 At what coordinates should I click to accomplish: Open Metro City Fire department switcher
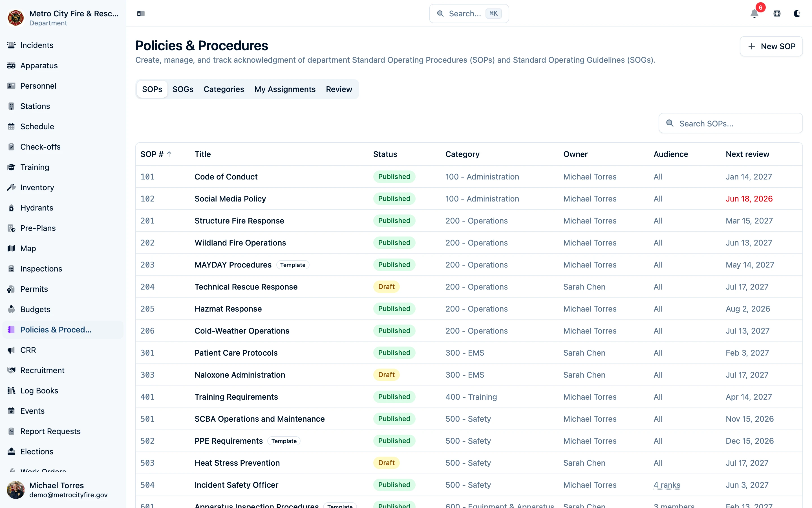(x=63, y=18)
